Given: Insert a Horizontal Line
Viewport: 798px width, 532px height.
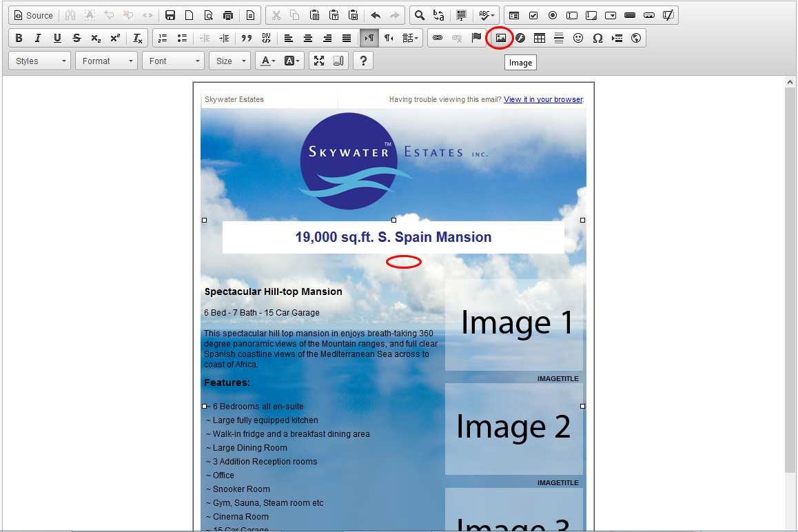Looking at the screenshot, I should [559, 38].
